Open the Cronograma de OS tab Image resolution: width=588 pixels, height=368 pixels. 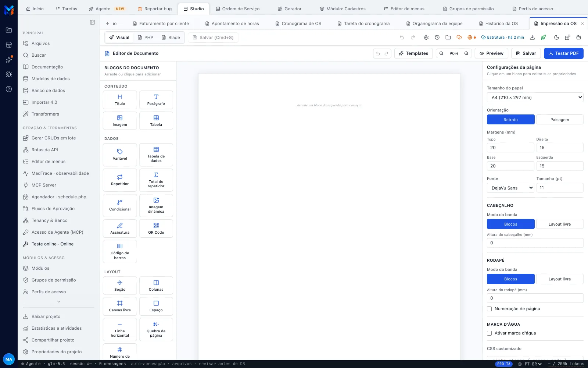click(298, 24)
